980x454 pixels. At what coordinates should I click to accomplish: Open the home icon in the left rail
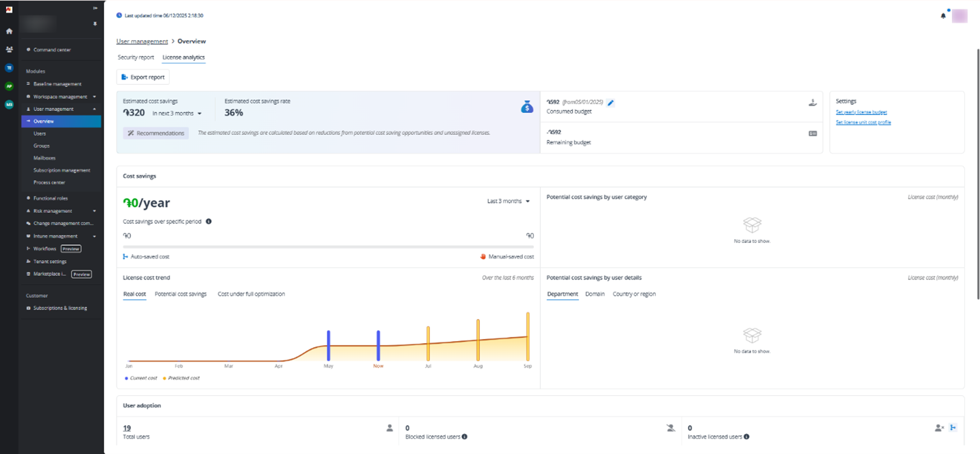[9, 31]
